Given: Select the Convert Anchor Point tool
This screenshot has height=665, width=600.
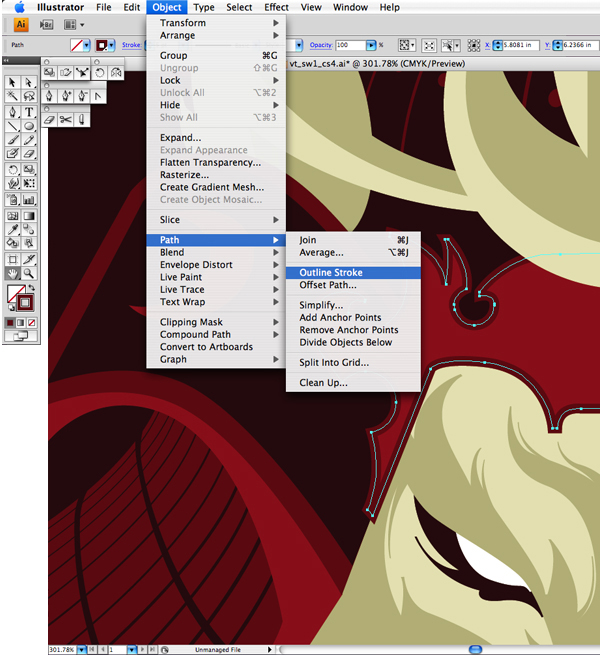Looking at the screenshot, I should click(x=98, y=96).
